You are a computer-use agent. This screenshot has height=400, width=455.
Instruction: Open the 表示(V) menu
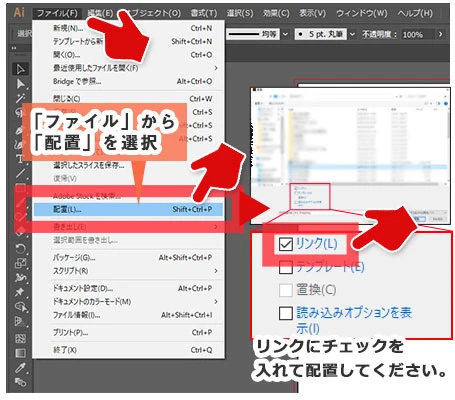pyautogui.click(x=312, y=13)
